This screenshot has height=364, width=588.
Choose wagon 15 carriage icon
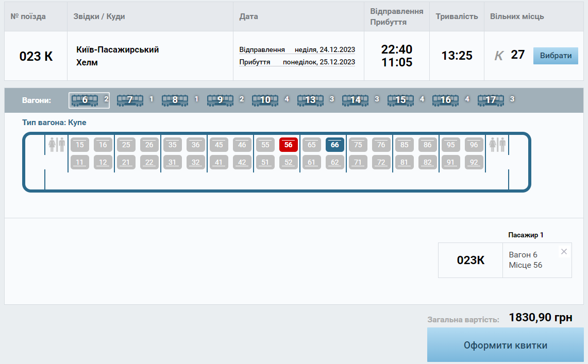click(x=400, y=100)
